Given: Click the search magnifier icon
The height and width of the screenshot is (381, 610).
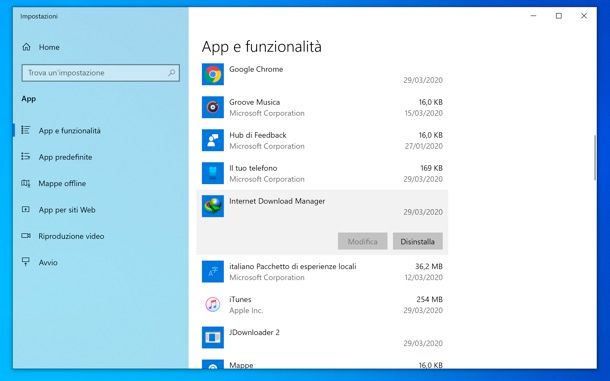Looking at the screenshot, I should (171, 73).
